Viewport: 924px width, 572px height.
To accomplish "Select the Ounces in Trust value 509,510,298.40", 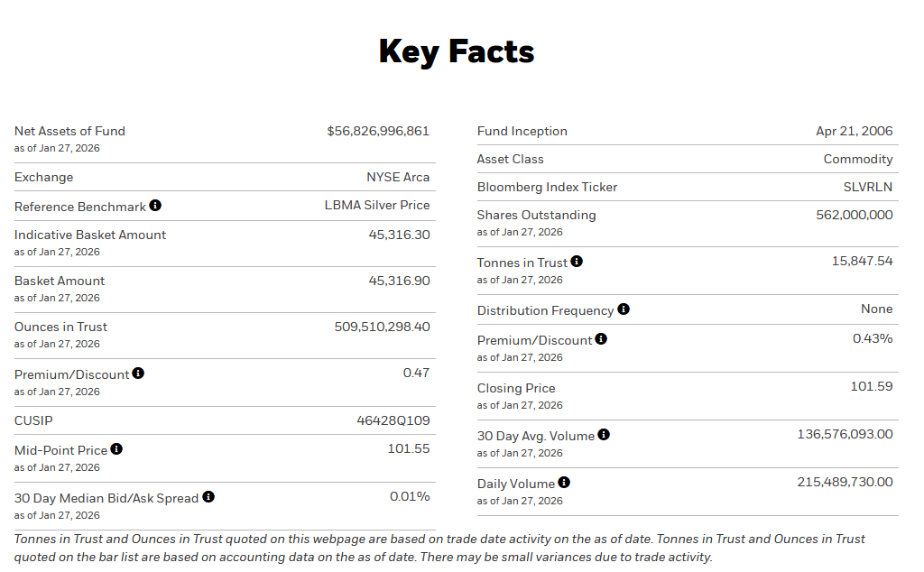I will (x=382, y=327).
